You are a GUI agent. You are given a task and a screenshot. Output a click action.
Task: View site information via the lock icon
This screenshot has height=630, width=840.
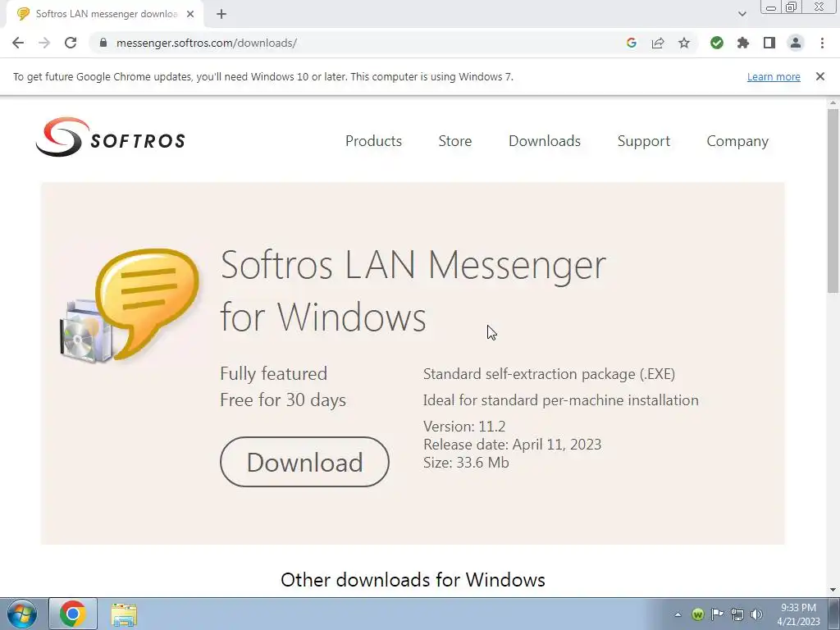104,43
